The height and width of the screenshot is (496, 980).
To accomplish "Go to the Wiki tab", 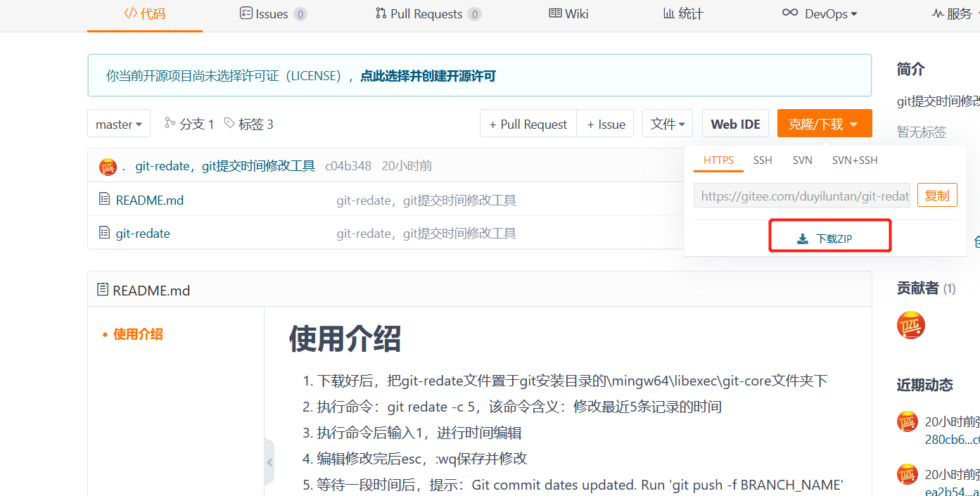I will click(x=568, y=13).
